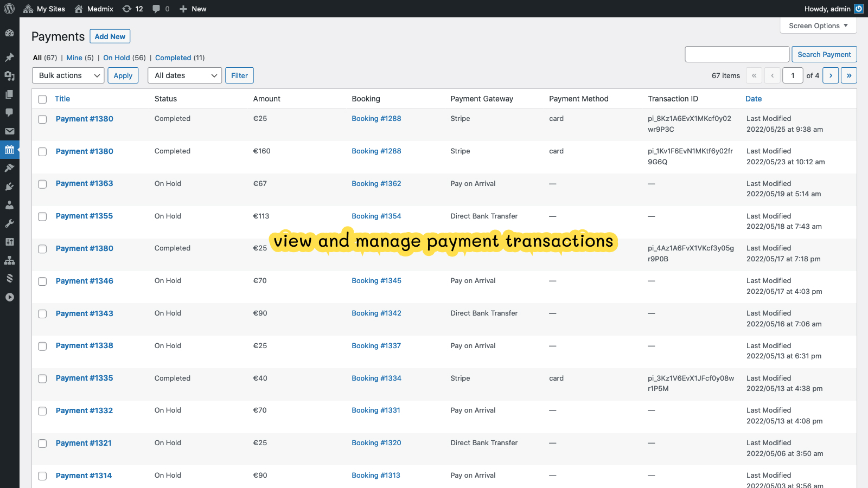Sort the table by the Date column
The image size is (868, 488).
[x=754, y=99]
